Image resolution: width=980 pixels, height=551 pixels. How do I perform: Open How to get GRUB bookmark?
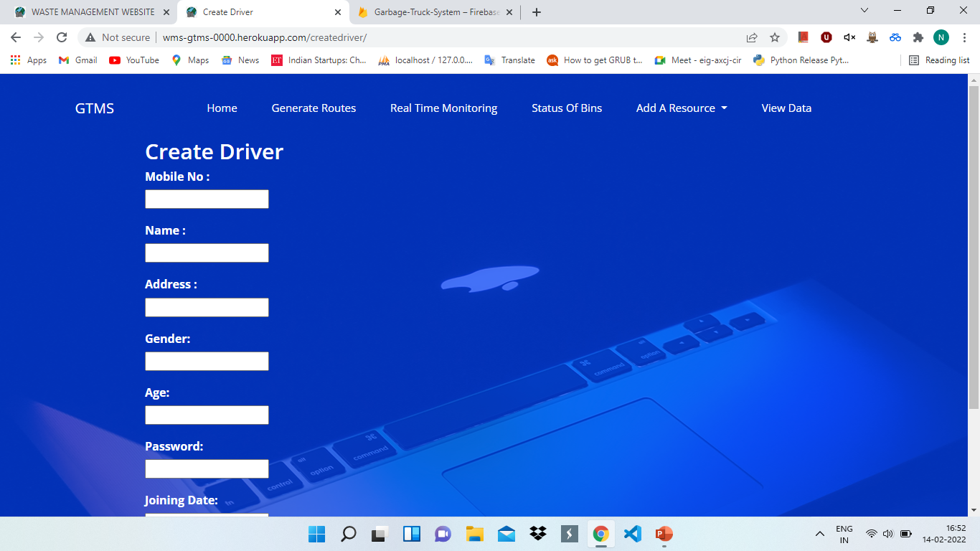(595, 60)
